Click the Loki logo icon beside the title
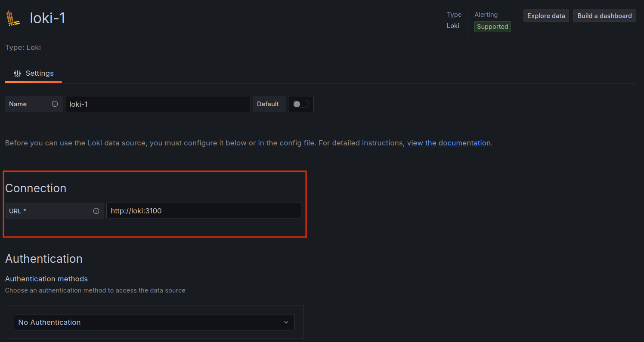This screenshot has width=644, height=342. coord(13,18)
